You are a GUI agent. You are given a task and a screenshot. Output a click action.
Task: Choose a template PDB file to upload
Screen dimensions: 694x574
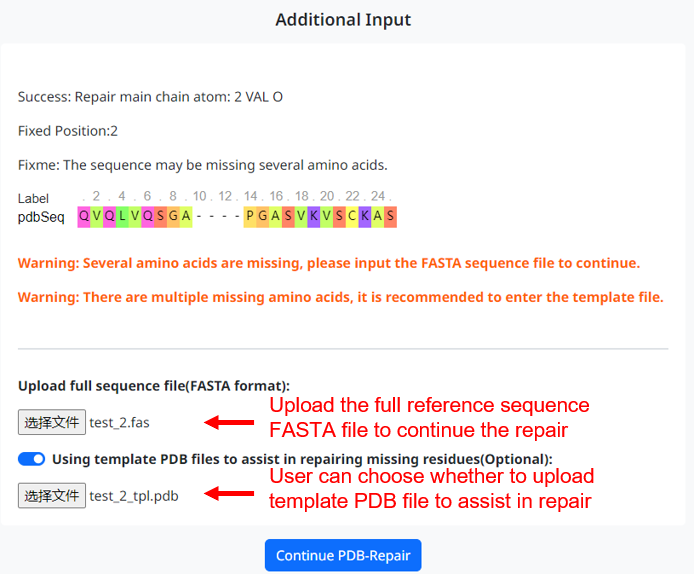pyautogui.click(x=52, y=495)
